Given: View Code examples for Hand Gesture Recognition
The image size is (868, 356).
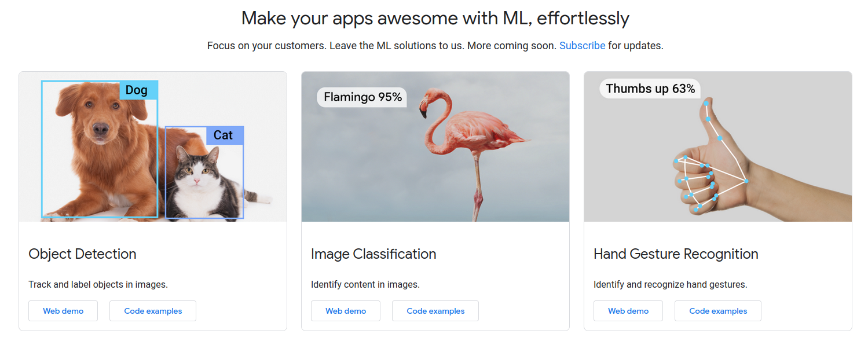Looking at the screenshot, I should (718, 311).
